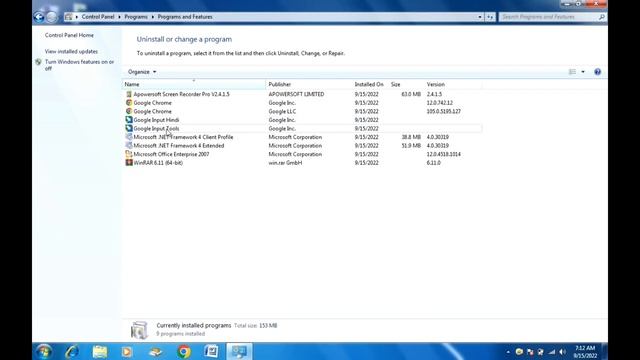640x360 pixels.
Task: Sort by the Size column header
Action: click(x=406, y=84)
